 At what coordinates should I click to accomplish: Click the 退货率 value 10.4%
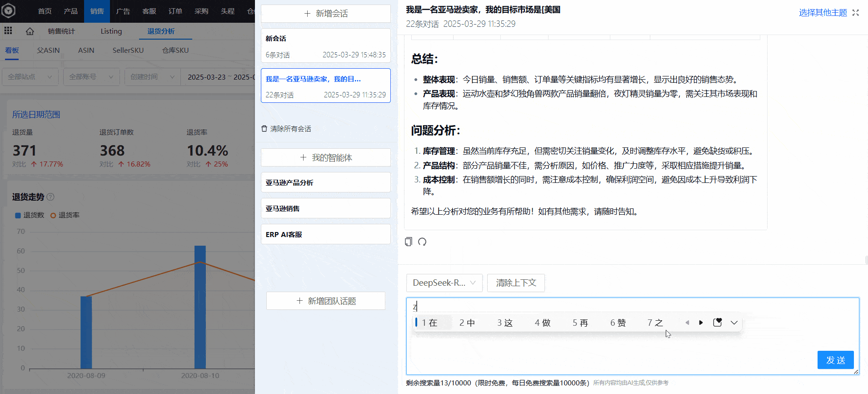207,151
